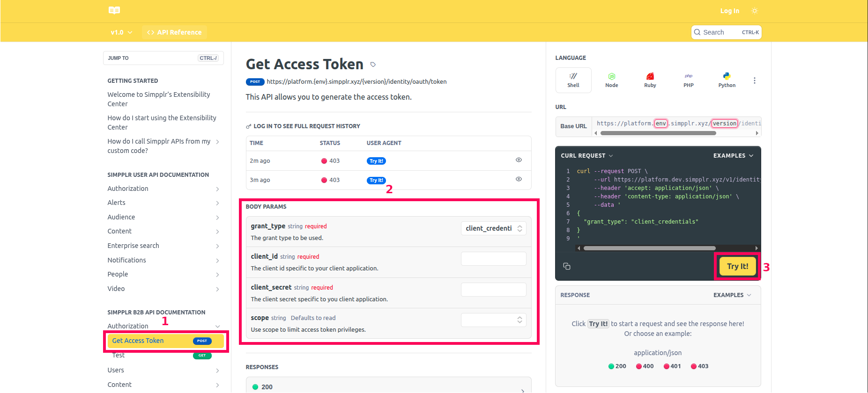Open How do I start using the Extensibility Center
Screen dimensions: 868x393
tap(162, 123)
